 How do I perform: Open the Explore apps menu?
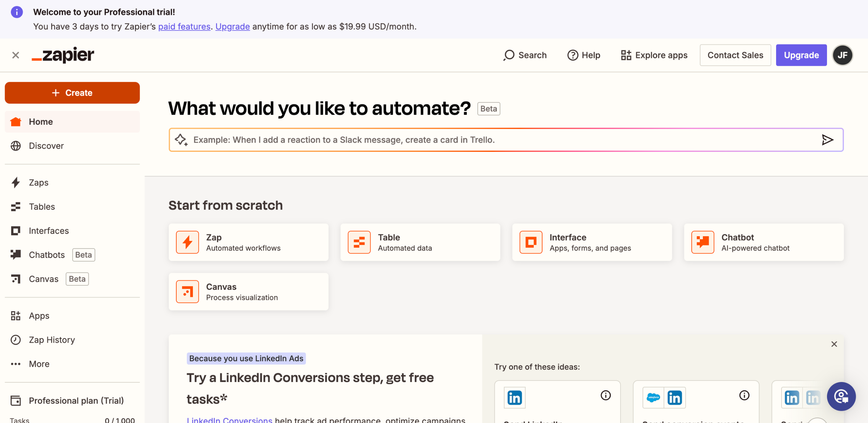point(654,55)
